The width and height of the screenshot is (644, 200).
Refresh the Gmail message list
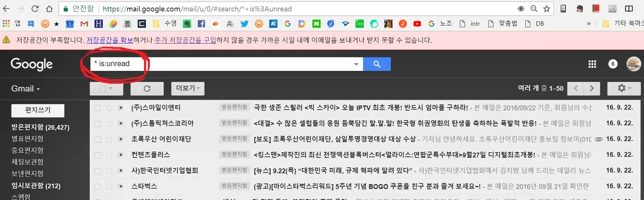click(147, 88)
